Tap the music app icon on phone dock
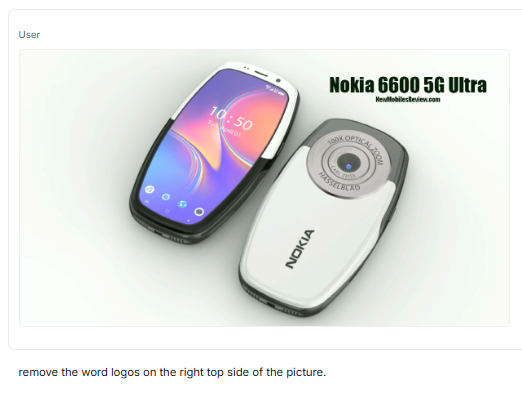Image resolution: width=522 pixels, height=405 pixels. coord(182,204)
